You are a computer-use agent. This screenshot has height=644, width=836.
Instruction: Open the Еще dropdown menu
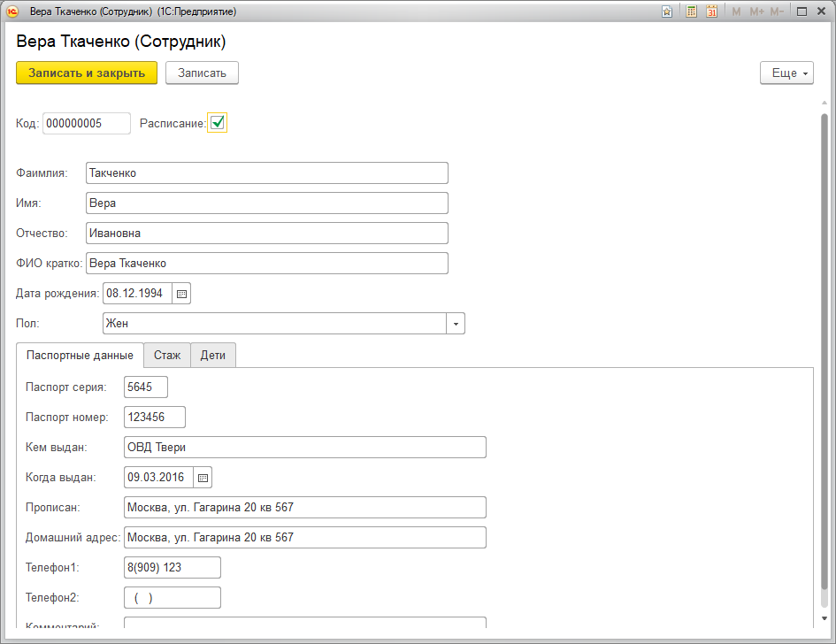pyautogui.click(x=786, y=73)
